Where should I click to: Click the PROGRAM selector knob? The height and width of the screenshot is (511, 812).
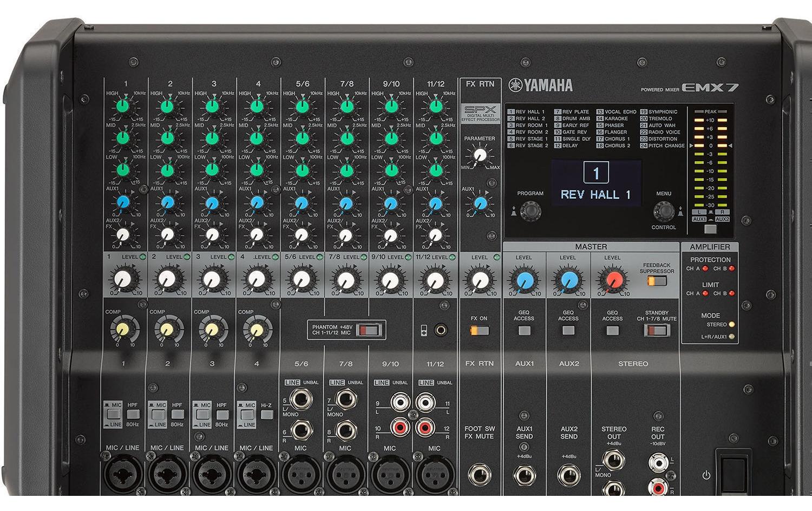[x=531, y=211]
